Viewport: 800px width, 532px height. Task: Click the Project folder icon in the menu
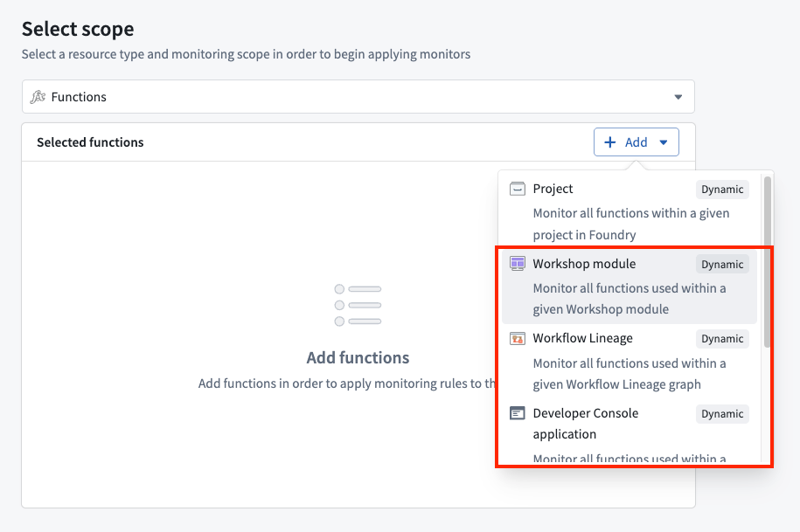[517, 189]
